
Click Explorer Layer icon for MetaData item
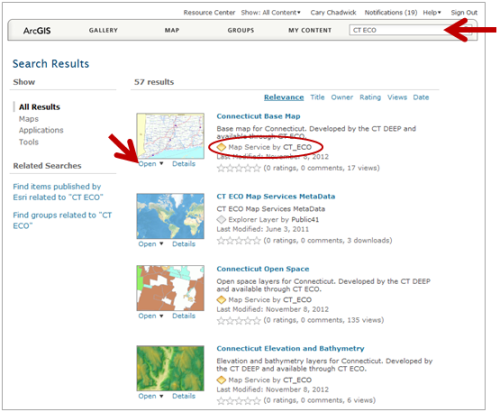coord(221,220)
